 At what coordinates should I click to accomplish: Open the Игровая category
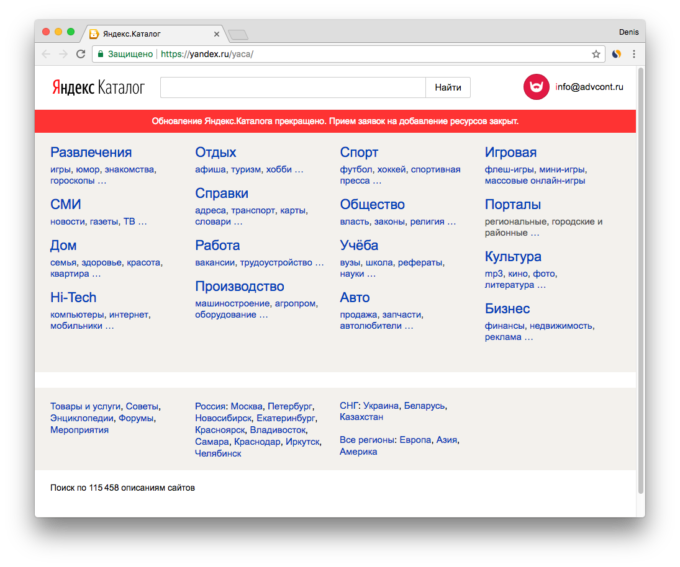pyautogui.click(x=510, y=152)
